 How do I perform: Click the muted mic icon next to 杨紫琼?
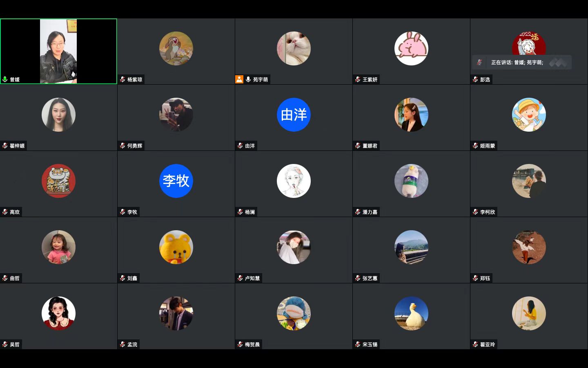[122, 79]
